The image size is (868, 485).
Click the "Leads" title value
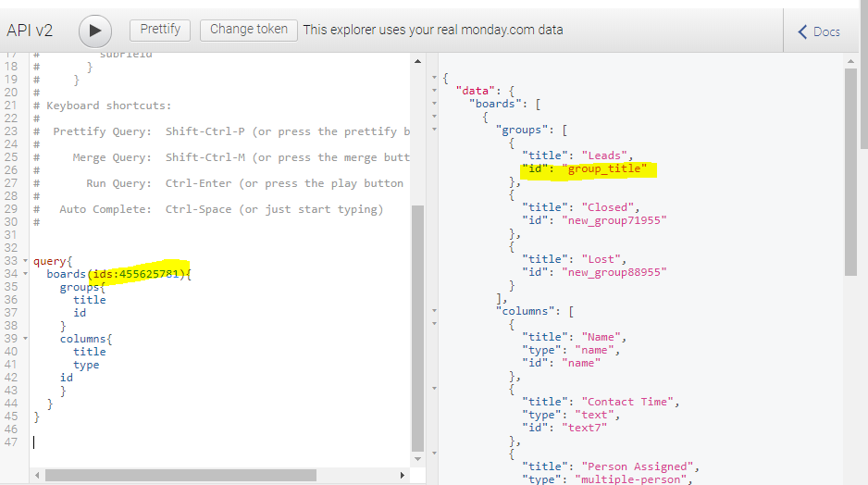pos(604,155)
